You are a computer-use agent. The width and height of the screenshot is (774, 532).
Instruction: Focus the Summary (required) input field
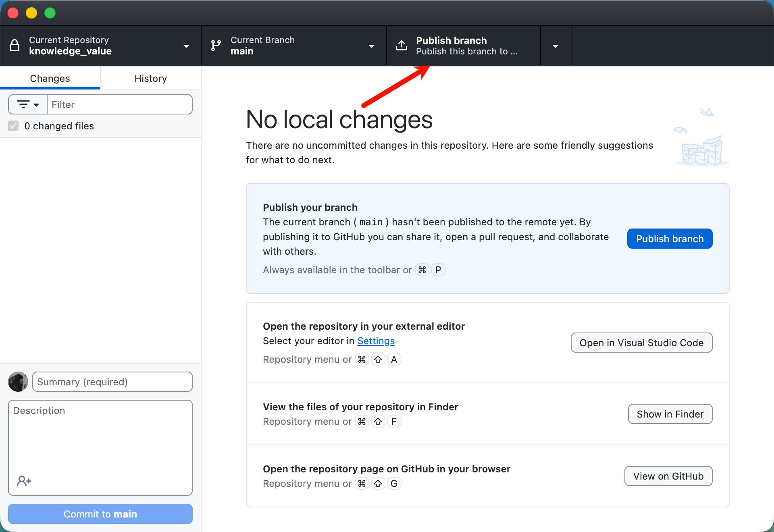112,382
